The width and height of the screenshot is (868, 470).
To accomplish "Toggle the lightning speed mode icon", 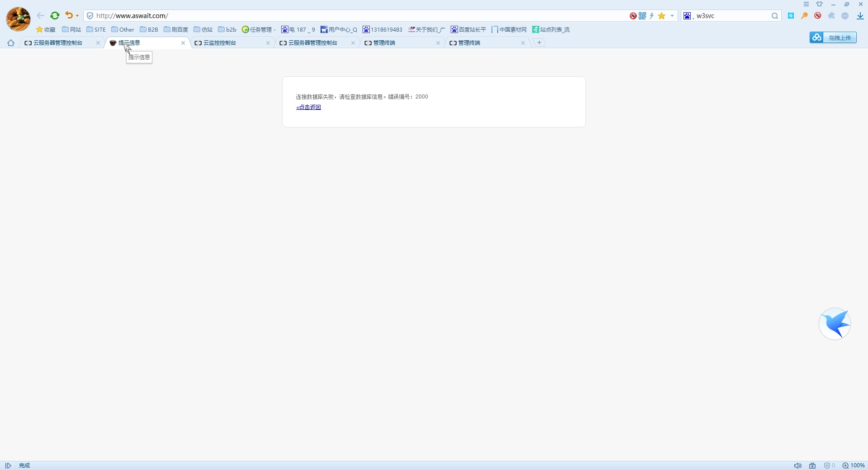I will [652, 16].
